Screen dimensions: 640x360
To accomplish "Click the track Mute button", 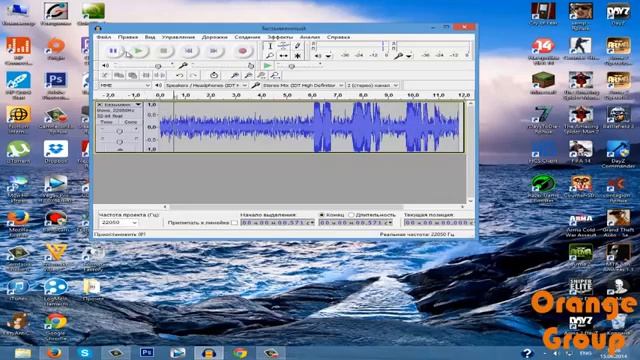I will pyautogui.click(x=106, y=122).
